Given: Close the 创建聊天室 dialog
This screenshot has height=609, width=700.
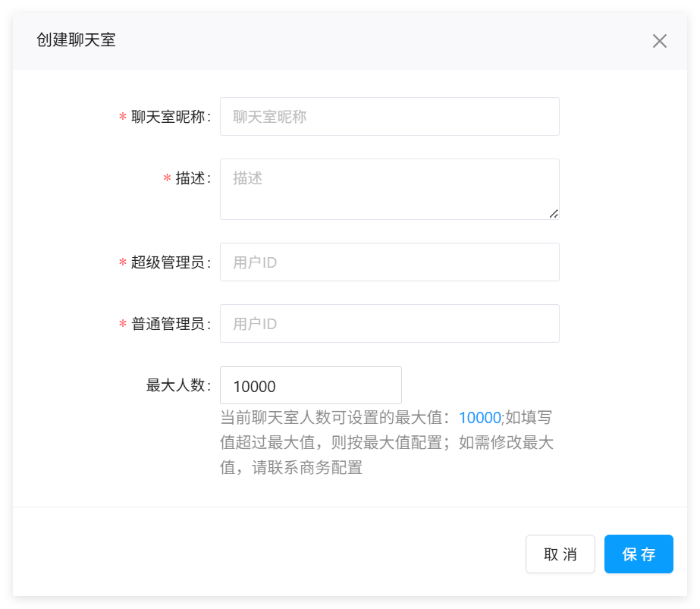Looking at the screenshot, I should click(659, 41).
